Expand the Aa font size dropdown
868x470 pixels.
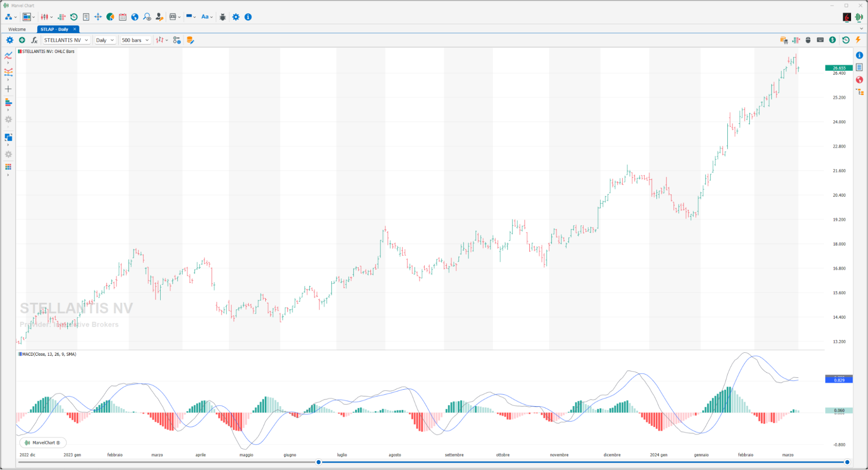211,17
